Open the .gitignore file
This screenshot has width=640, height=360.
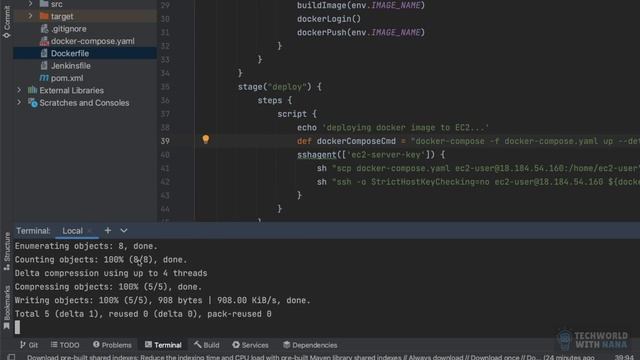pos(69,29)
